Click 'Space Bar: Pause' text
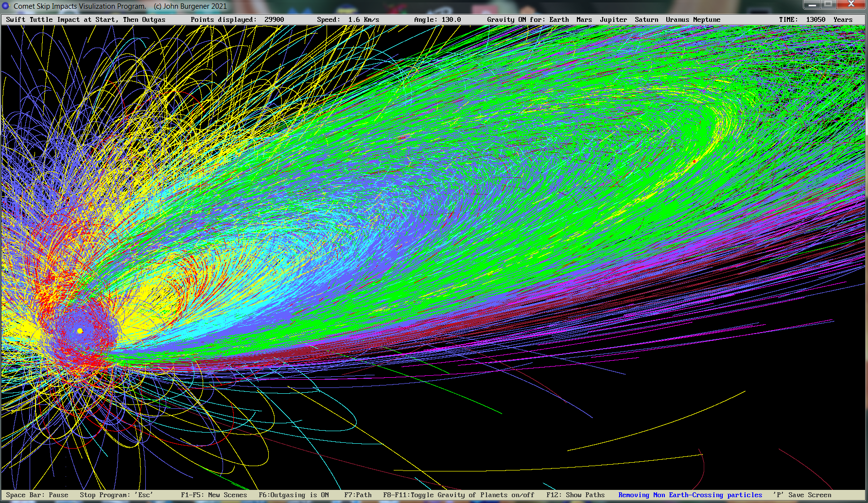Image resolution: width=868 pixels, height=503 pixels. point(37,495)
